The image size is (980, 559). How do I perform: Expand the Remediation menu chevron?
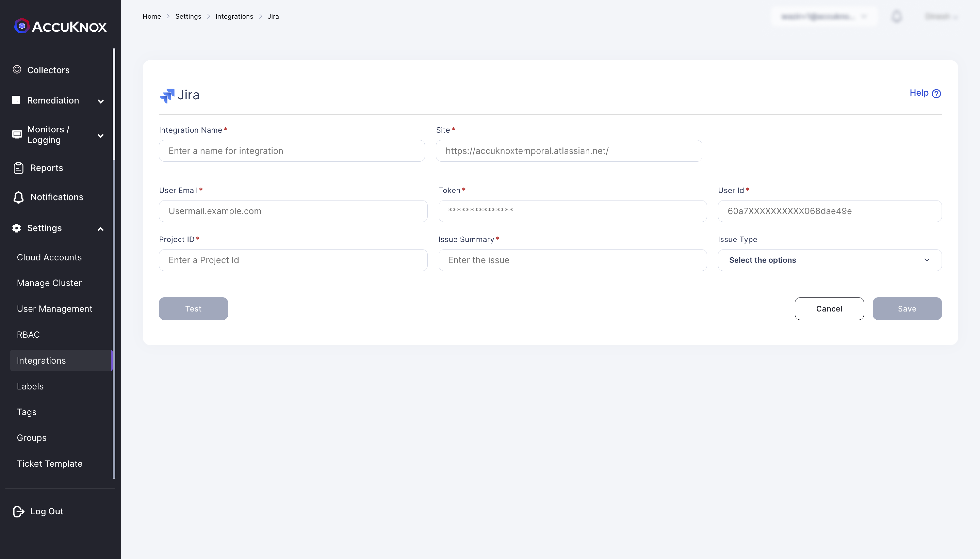[x=101, y=101]
